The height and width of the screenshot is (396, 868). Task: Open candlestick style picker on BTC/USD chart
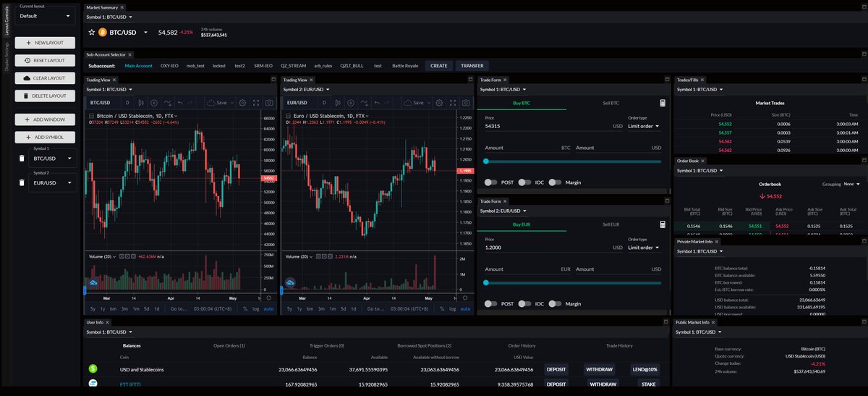(141, 103)
